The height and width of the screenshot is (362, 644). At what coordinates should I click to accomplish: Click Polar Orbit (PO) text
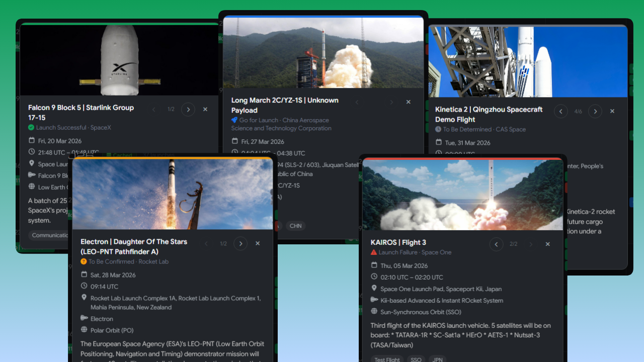[x=112, y=330]
